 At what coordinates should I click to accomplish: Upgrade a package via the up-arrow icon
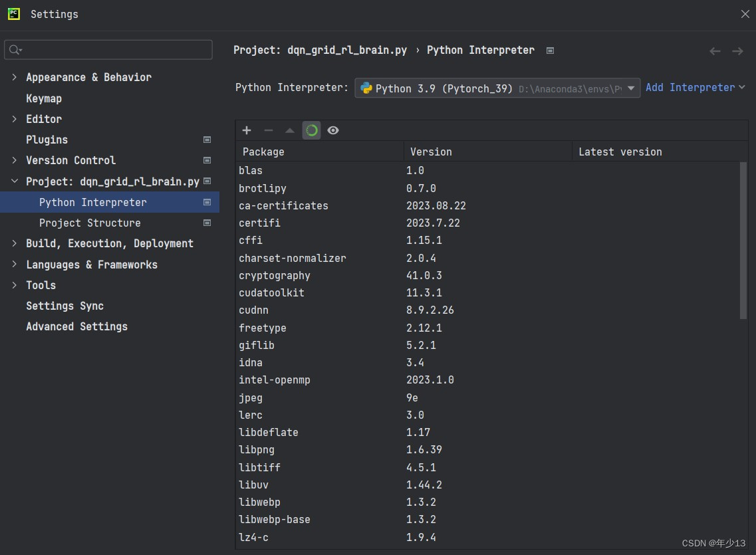click(290, 130)
